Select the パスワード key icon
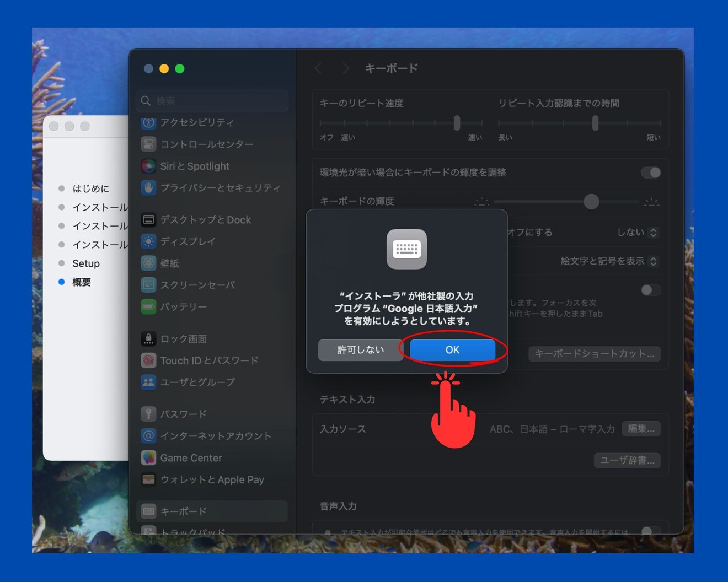Viewport: 728px width, 582px height. [148, 414]
